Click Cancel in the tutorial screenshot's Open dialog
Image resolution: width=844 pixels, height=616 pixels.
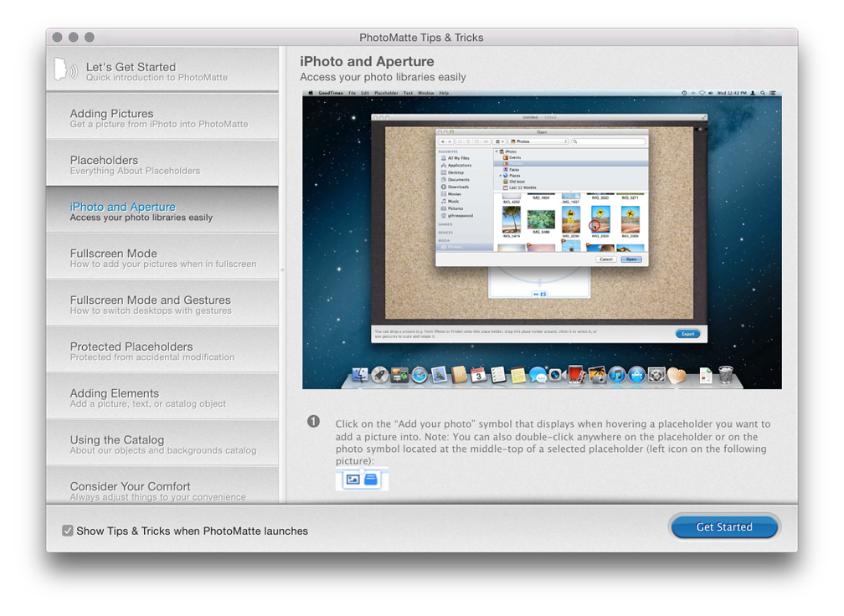tap(606, 259)
